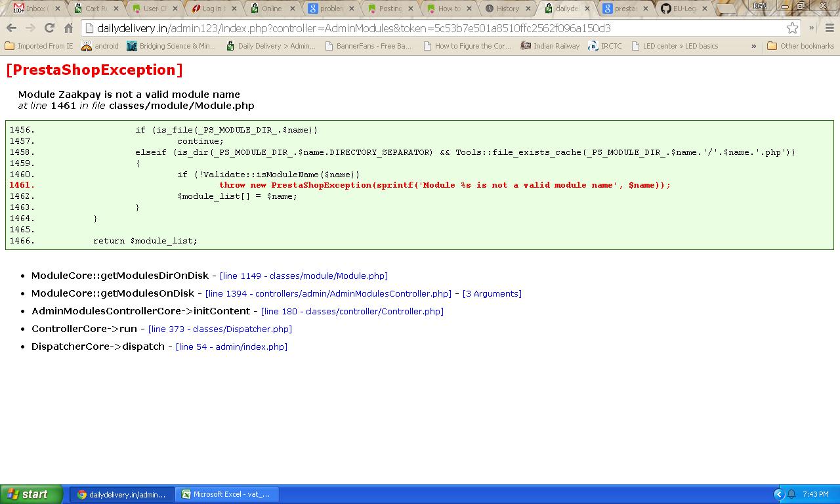840x504 pixels.
Task: Click the highlighted line 1461 throw statement
Action: click(x=445, y=185)
